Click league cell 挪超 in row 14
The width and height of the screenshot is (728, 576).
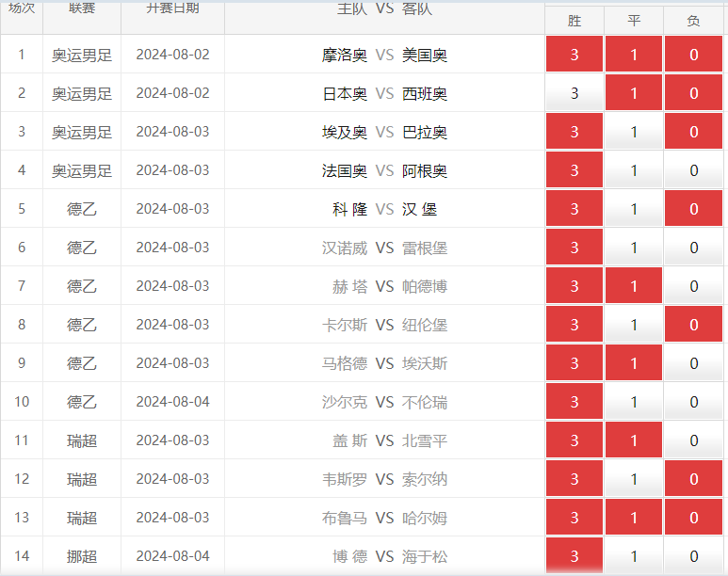[82, 556]
